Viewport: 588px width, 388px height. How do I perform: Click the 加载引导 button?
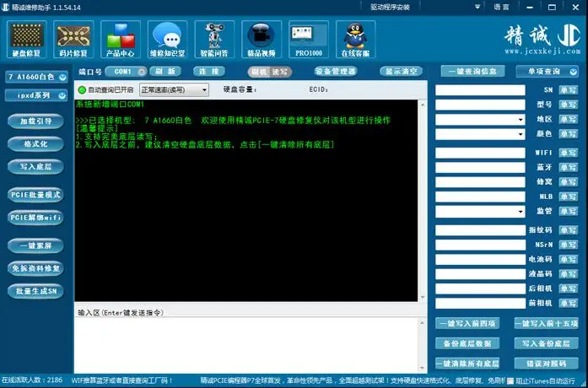(35, 121)
